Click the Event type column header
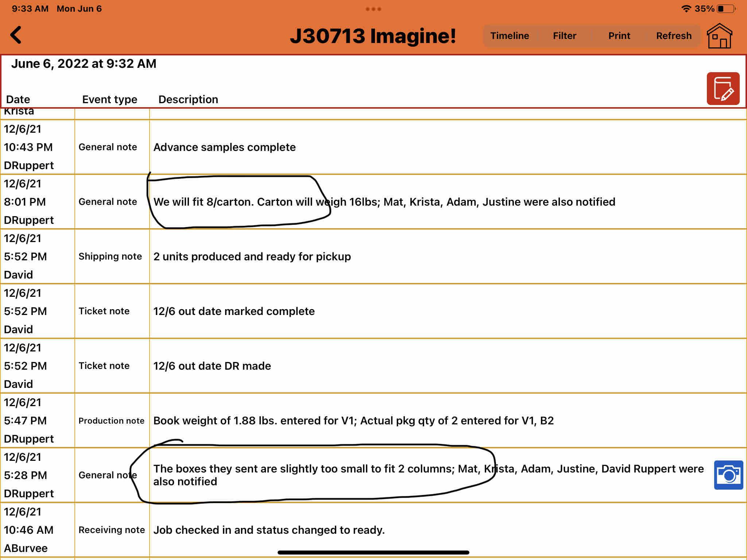The image size is (747, 560). 109,99
